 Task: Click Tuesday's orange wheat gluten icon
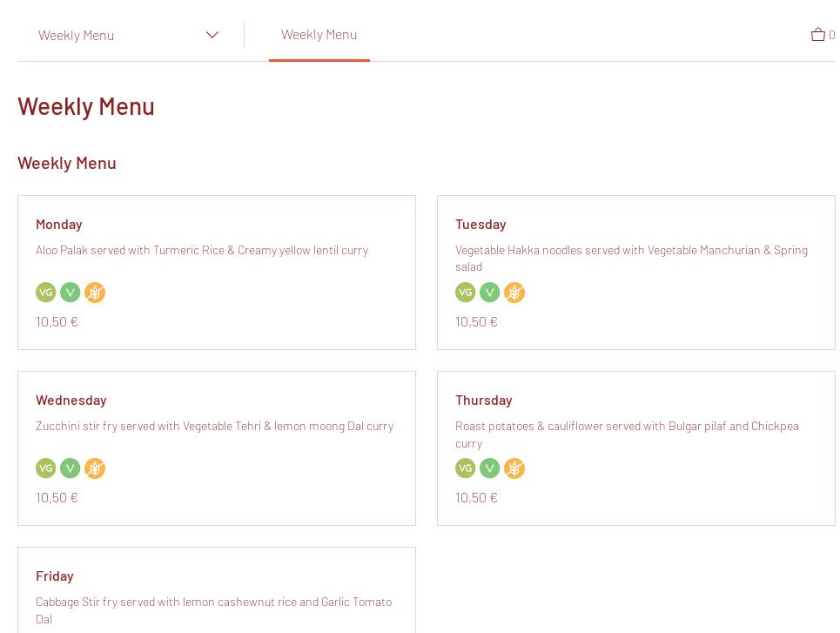pos(514,293)
